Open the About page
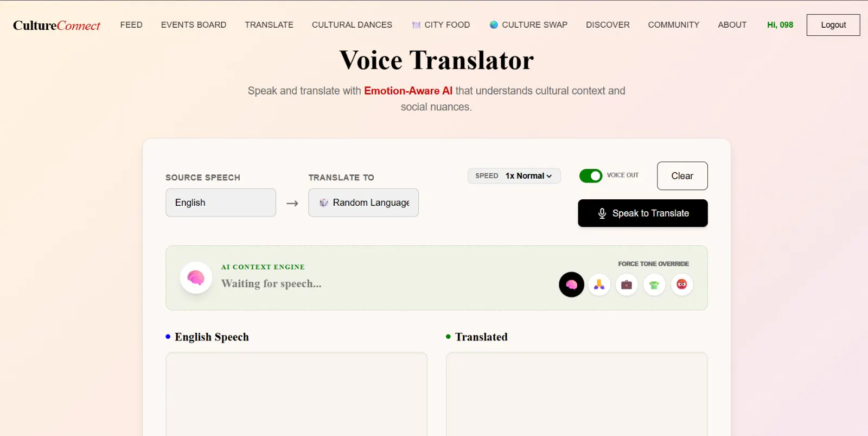Viewport: 868px width, 436px height. click(732, 25)
